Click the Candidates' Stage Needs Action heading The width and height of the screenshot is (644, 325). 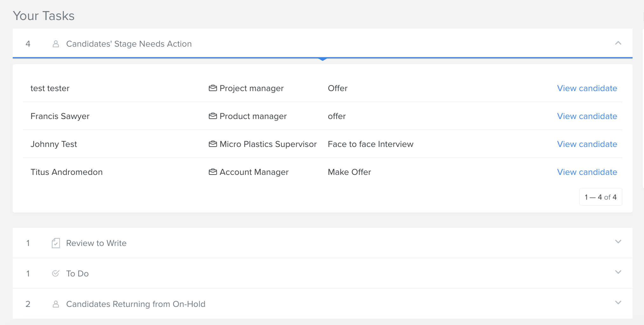point(129,44)
